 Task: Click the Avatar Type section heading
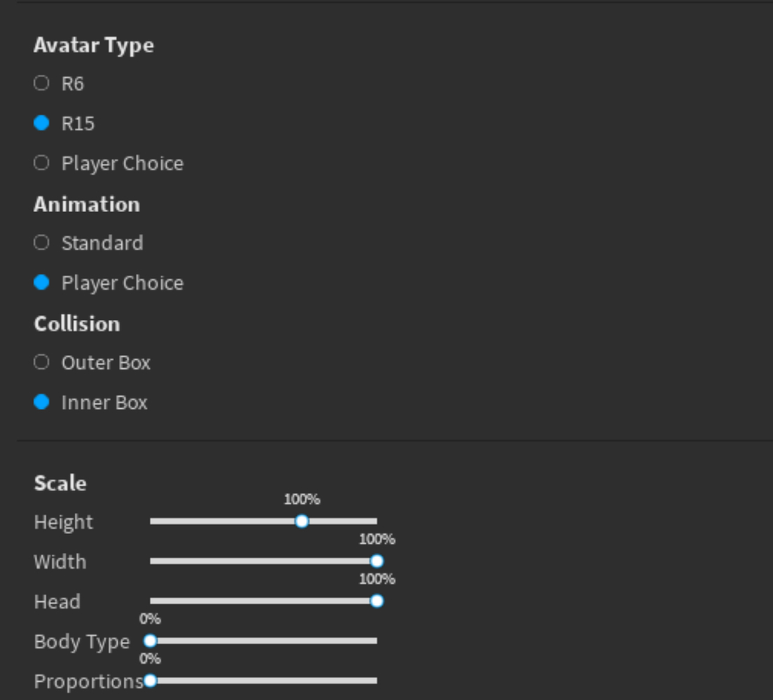click(94, 44)
